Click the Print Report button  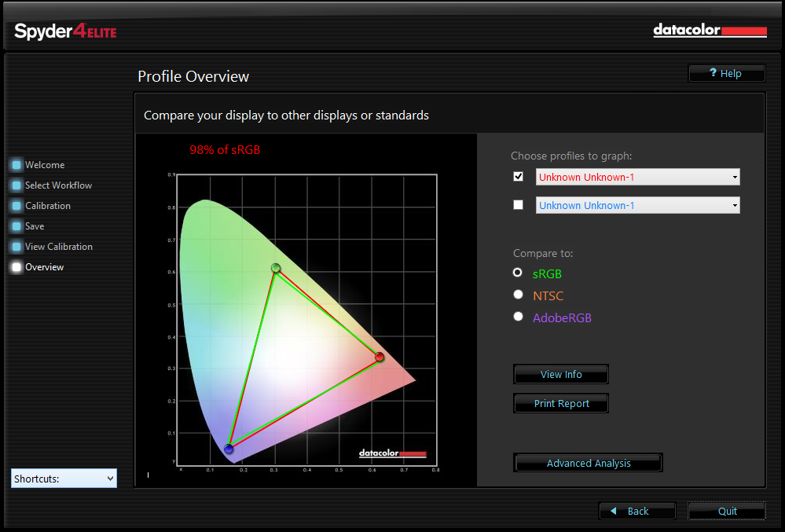560,403
